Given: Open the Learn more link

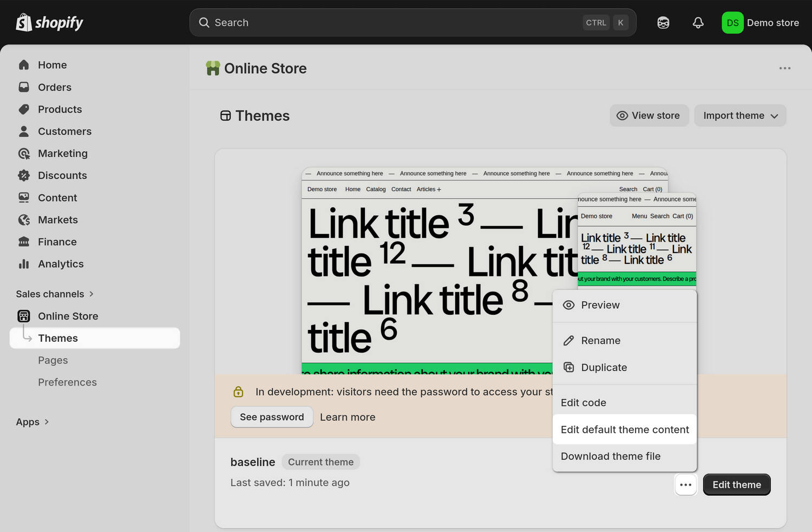Looking at the screenshot, I should point(348,417).
